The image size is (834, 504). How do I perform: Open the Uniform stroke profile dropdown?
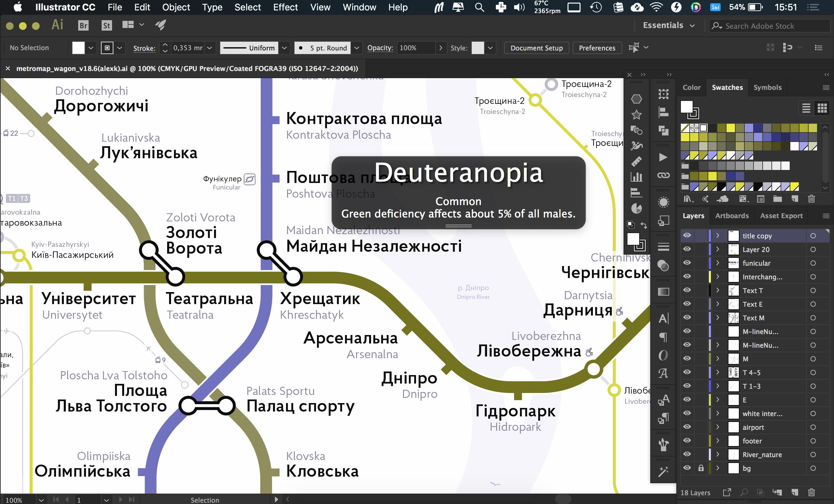[x=284, y=48]
